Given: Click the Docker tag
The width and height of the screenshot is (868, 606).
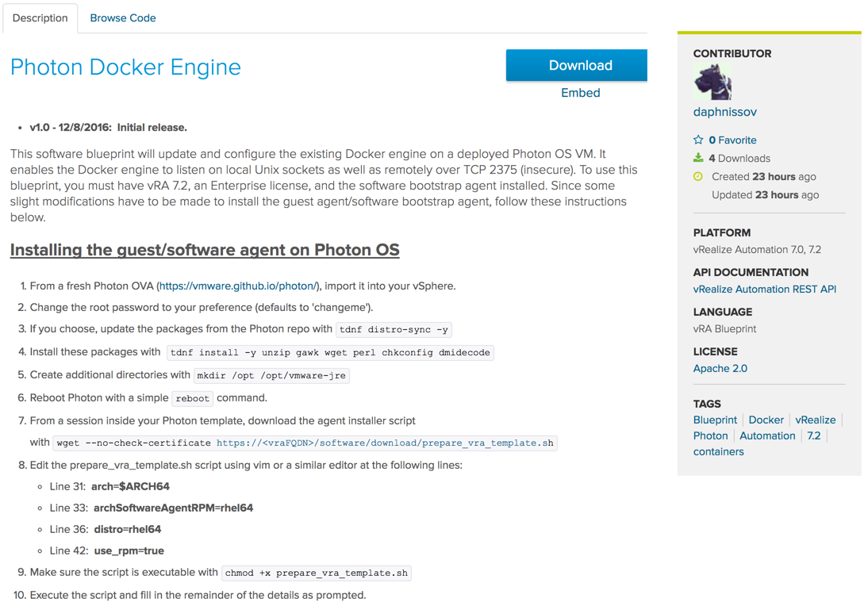Looking at the screenshot, I should pos(766,420).
